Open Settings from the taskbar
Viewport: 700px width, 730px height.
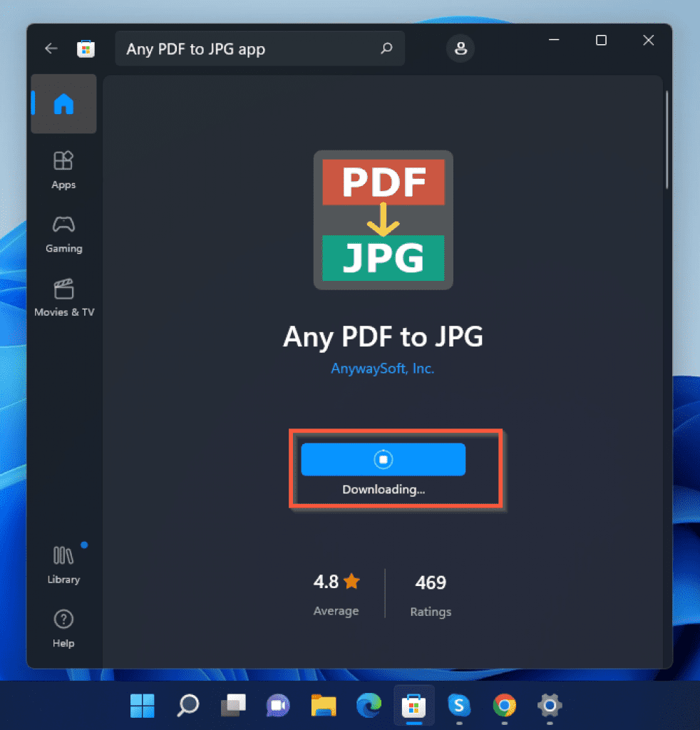(550, 705)
